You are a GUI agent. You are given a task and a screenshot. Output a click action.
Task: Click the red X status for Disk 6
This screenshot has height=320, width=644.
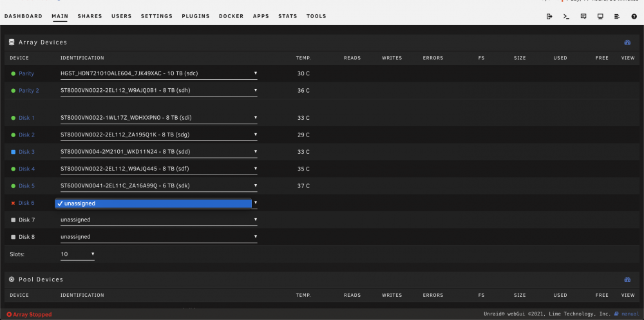[x=13, y=203]
